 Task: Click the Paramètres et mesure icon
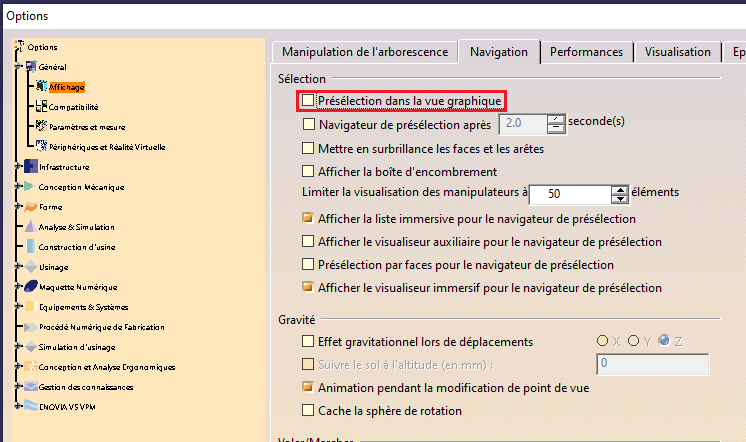pyautogui.click(x=40, y=126)
